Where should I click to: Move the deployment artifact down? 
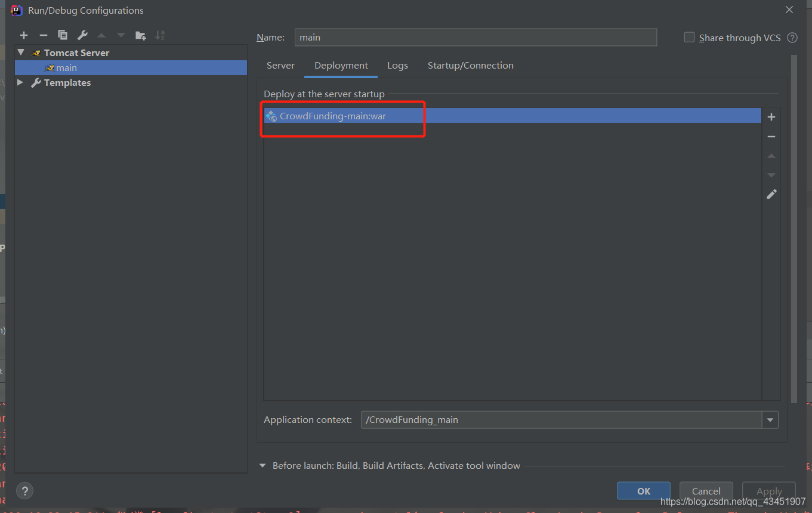pyautogui.click(x=771, y=175)
